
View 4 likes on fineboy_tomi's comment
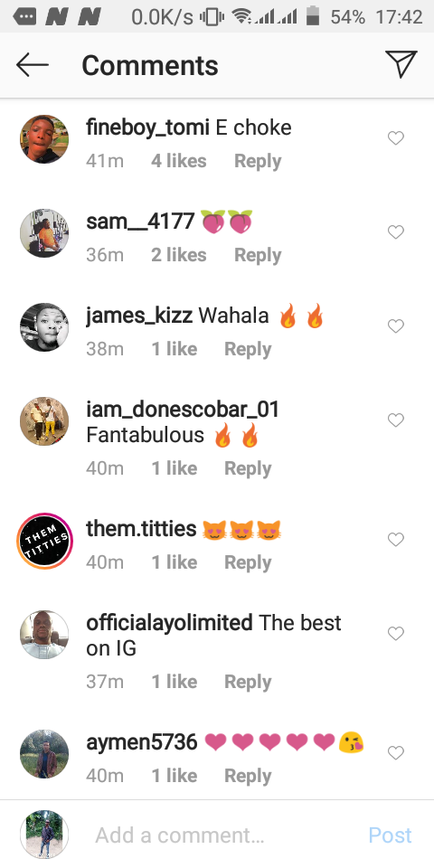tap(179, 161)
